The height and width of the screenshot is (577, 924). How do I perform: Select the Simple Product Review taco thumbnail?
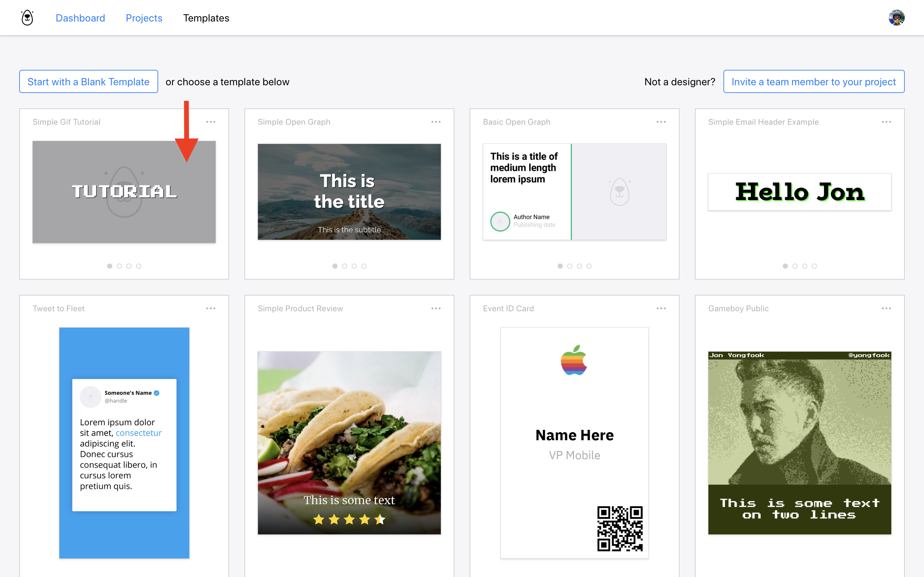click(349, 443)
